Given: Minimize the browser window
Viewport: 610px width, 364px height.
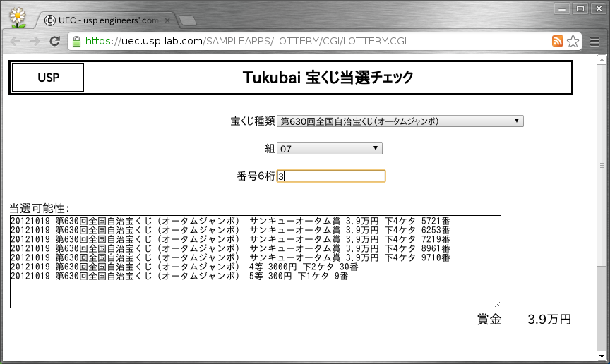Looking at the screenshot, I should tap(562, 8).
